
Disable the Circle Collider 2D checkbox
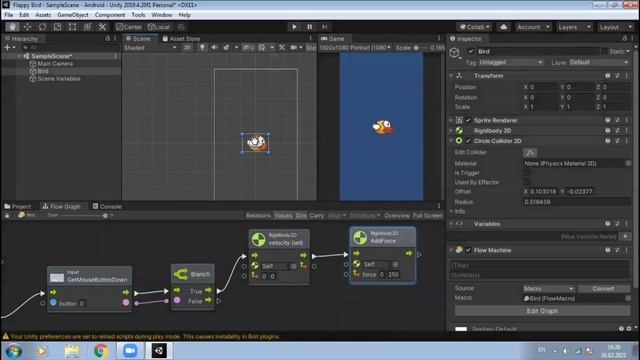[x=468, y=141]
